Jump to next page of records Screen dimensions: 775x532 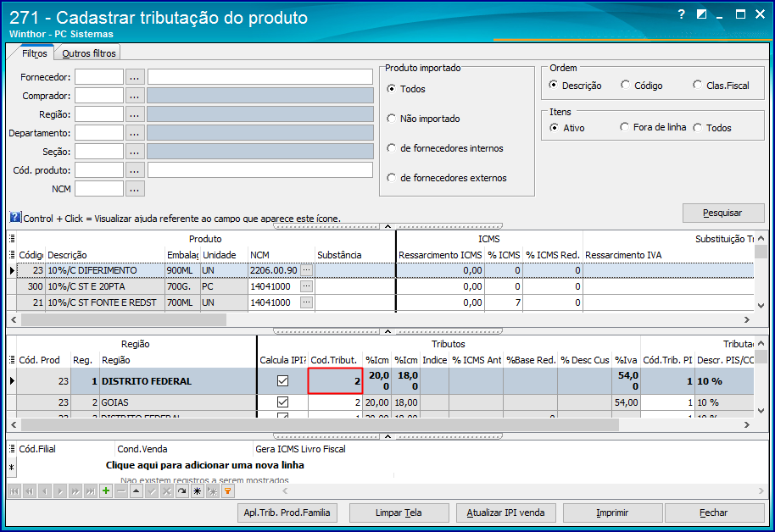point(75,491)
